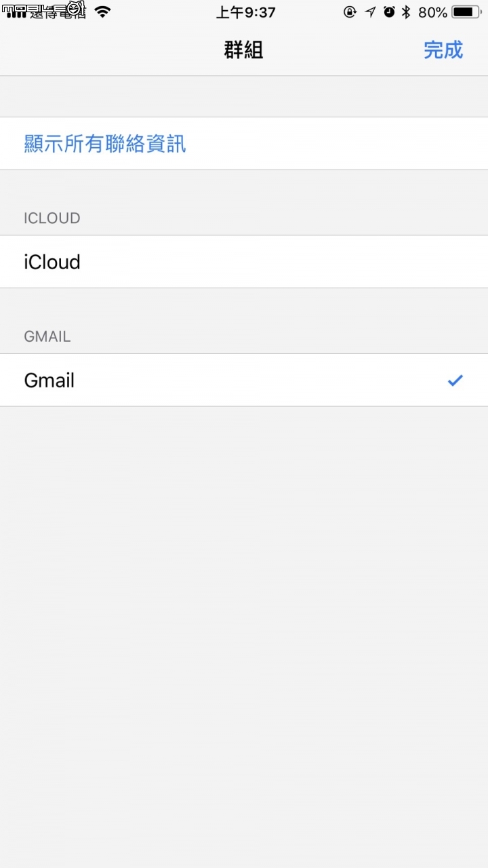Image resolution: width=488 pixels, height=868 pixels.
Task: Toggle the iCloud group row
Action: click(x=244, y=262)
